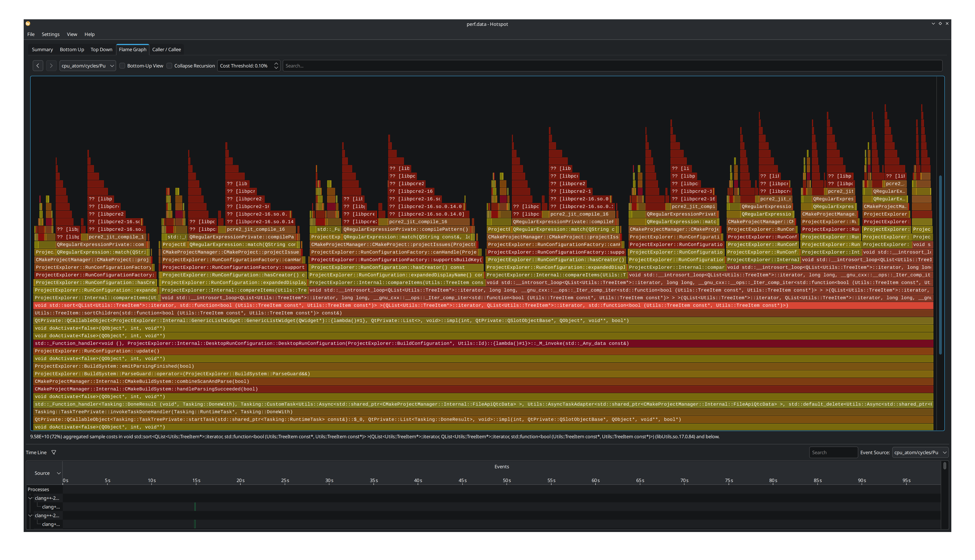This screenshot has height=560, width=975.
Task: Enable the Bottom-Up View checkbox
Action: click(122, 66)
